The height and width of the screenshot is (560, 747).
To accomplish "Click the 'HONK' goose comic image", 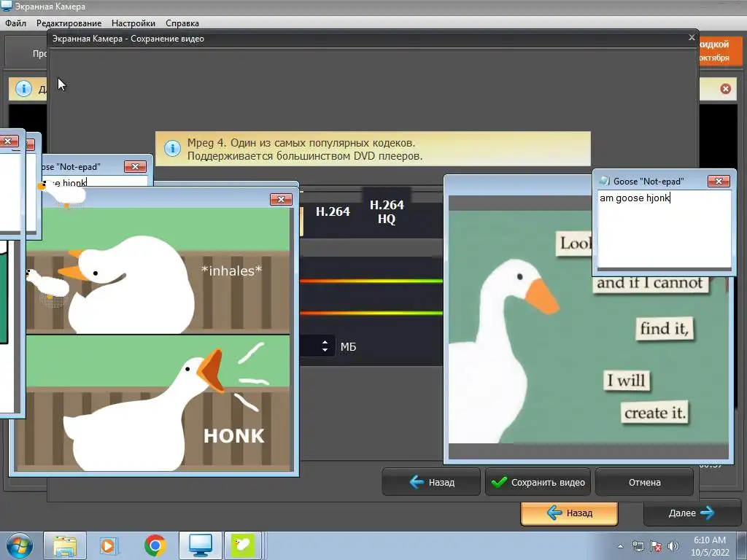I will pos(152,340).
